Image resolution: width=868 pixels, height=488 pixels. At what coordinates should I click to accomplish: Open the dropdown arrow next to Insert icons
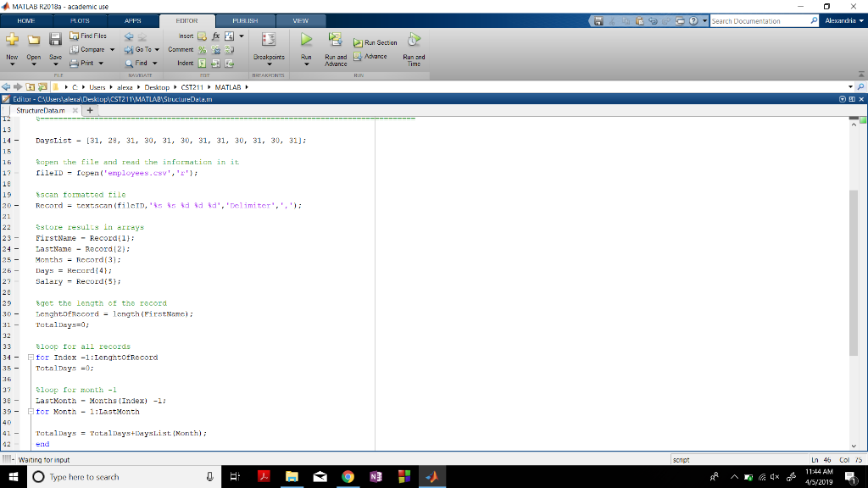[x=242, y=36]
